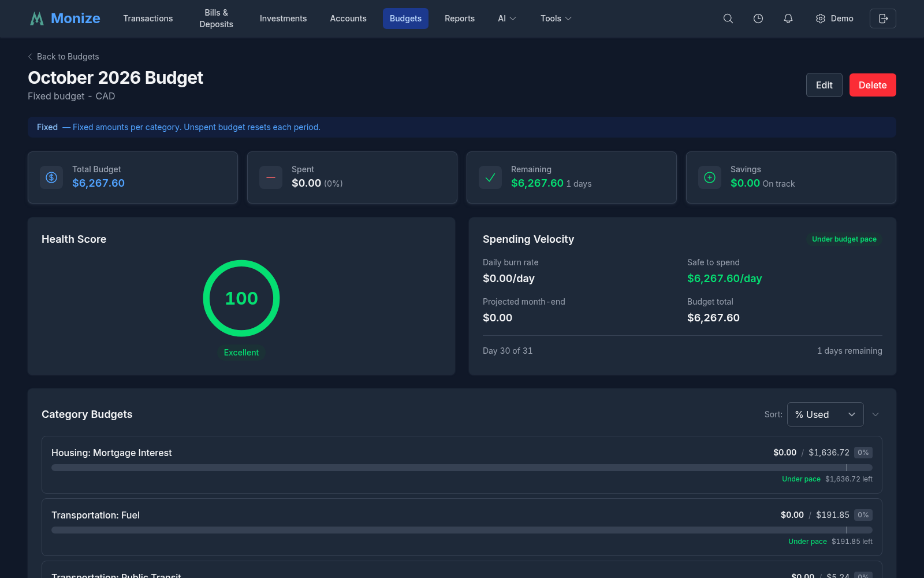
Task: Click the Excellent health badge
Action: click(x=241, y=353)
